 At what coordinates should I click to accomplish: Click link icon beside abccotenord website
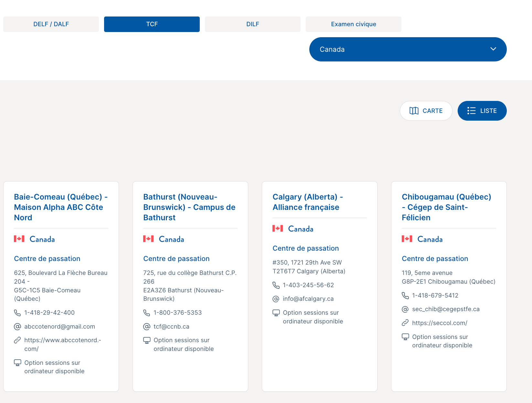tap(17, 340)
